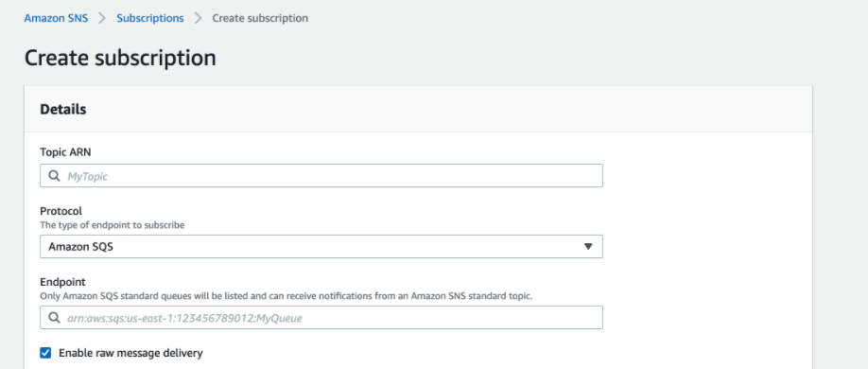This screenshot has width=868, height=369.
Task: Click the chevron separator after Subscriptions breadcrumb
Action: click(x=199, y=18)
